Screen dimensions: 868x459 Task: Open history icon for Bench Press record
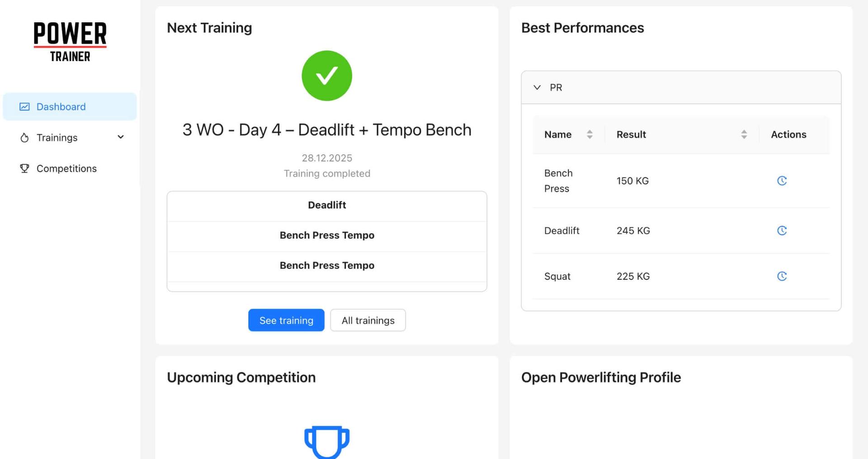(x=783, y=180)
